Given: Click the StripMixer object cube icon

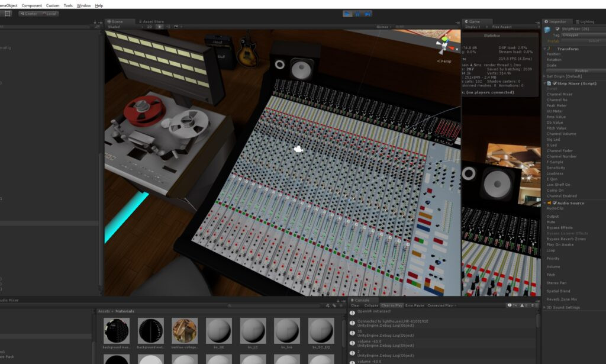Looking at the screenshot, I should point(547,30).
